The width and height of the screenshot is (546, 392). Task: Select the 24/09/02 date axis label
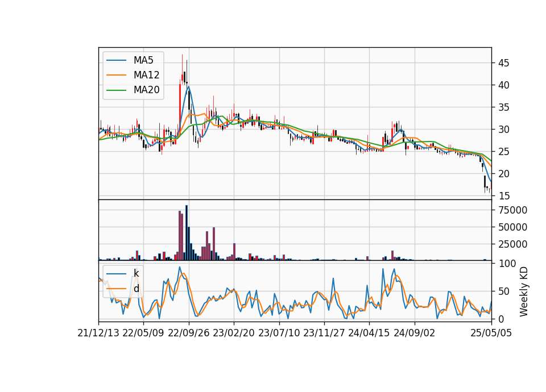[x=415, y=333]
